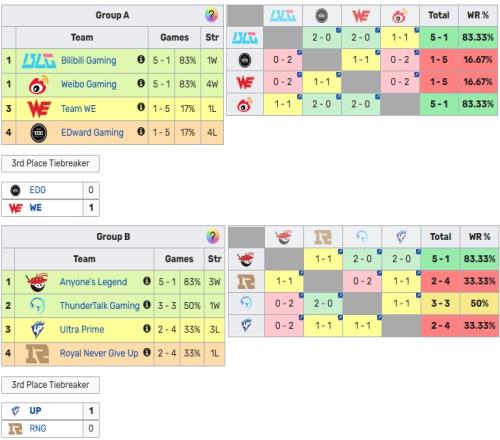Open the RNG link in tiebreaker
The image size is (500, 440).
click(x=38, y=428)
